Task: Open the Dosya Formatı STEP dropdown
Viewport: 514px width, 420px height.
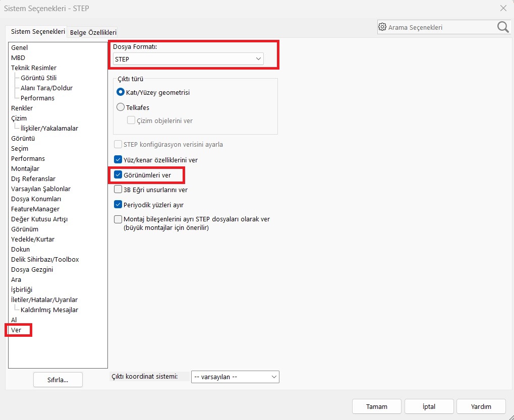Action: [188, 59]
